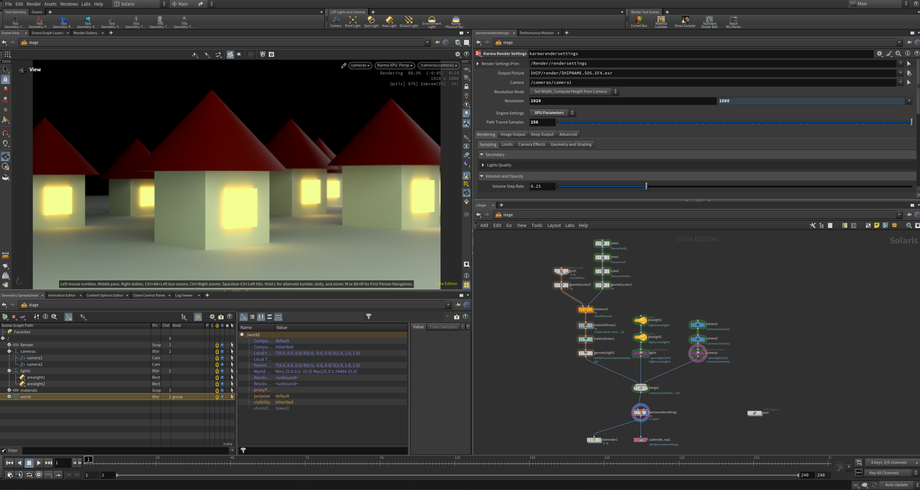Image resolution: width=920 pixels, height=490 pixels.
Task: Select the Area Light shelf tool
Action: pos(389,20)
